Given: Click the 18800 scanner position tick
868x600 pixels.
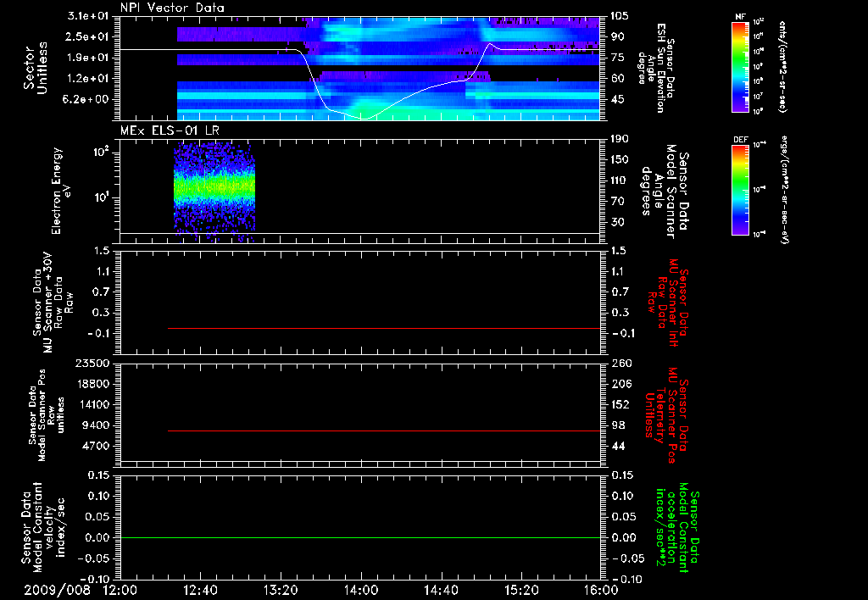Looking at the screenshot, I should tap(92, 384).
